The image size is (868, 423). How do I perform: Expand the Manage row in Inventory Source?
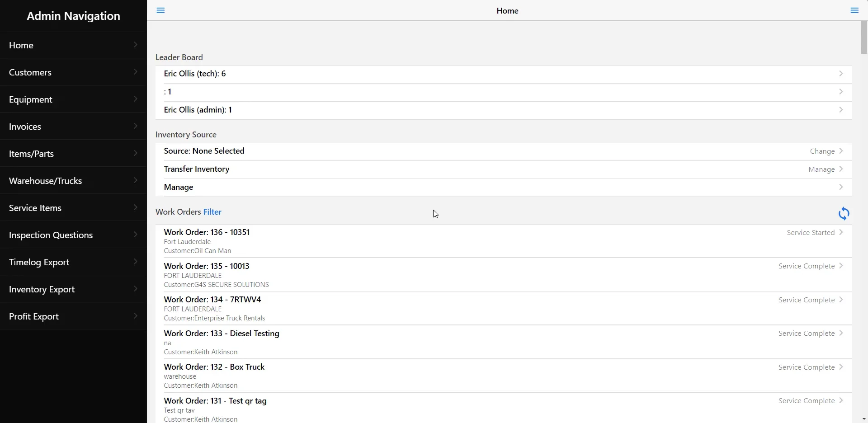841,187
